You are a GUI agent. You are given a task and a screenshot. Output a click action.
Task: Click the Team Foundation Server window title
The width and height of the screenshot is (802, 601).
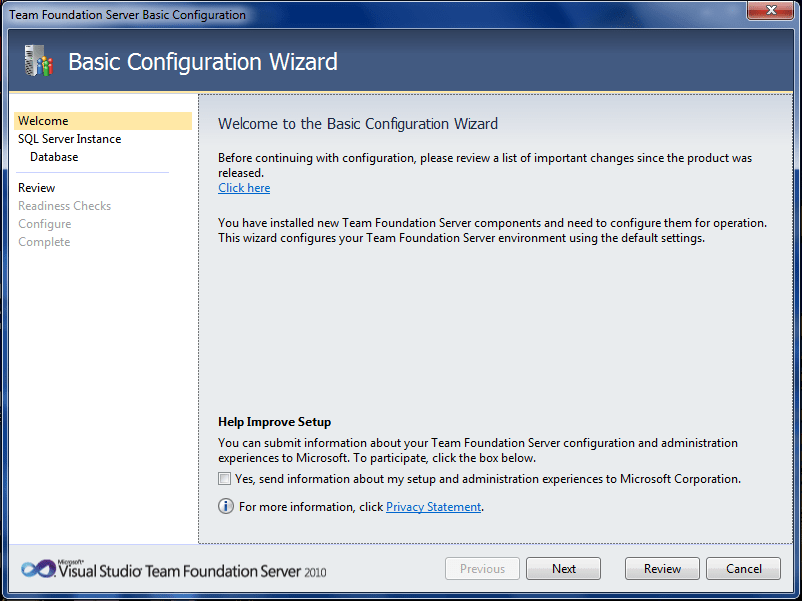(x=127, y=15)
